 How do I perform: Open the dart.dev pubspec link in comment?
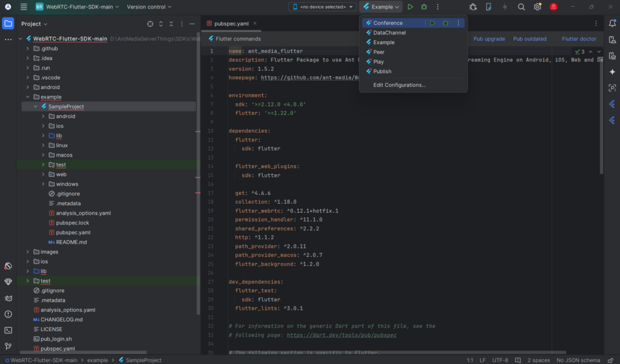(x=341, y=335)
